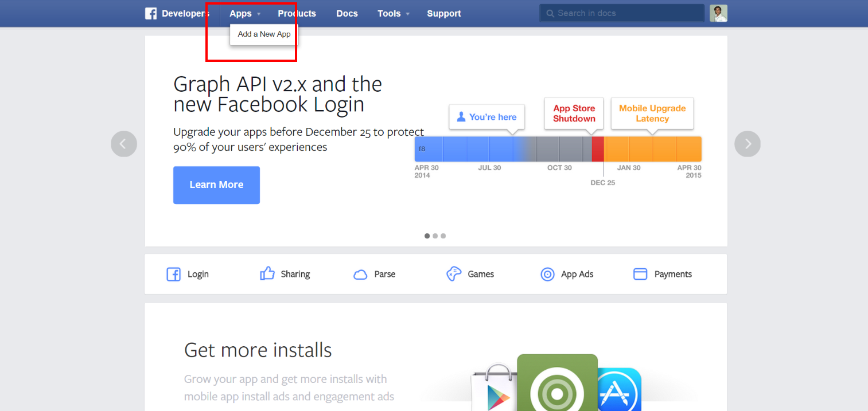The image size is (868, 411).
Task: Click the Sharing thumbs-up icon
Action: (x=267, y=273)
